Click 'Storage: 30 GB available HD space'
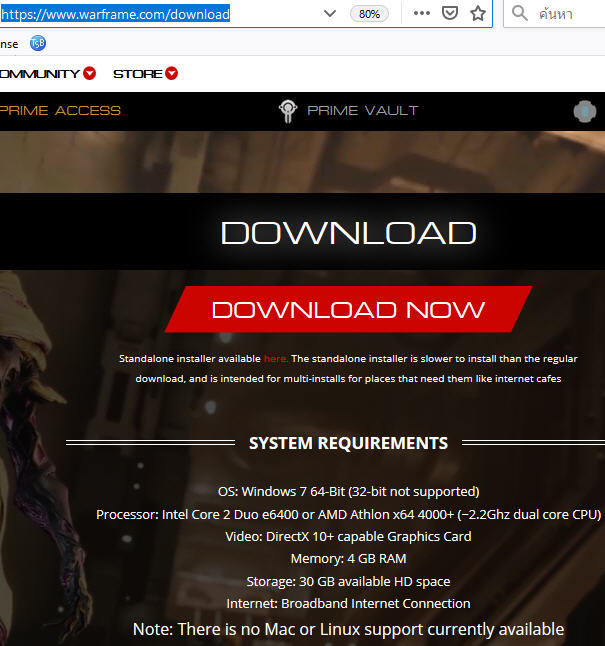This screenshot has width=605, height=646. 348,581
